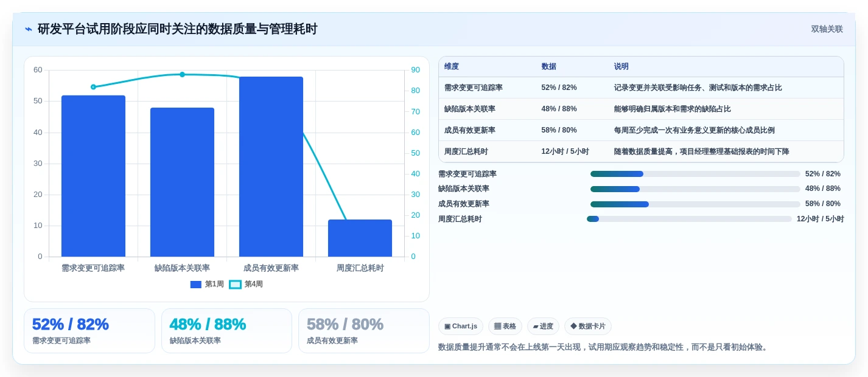Screen dimensions: 868x377
Task: Toggle the 第4周 legend swatch
Action: [235, 285]
